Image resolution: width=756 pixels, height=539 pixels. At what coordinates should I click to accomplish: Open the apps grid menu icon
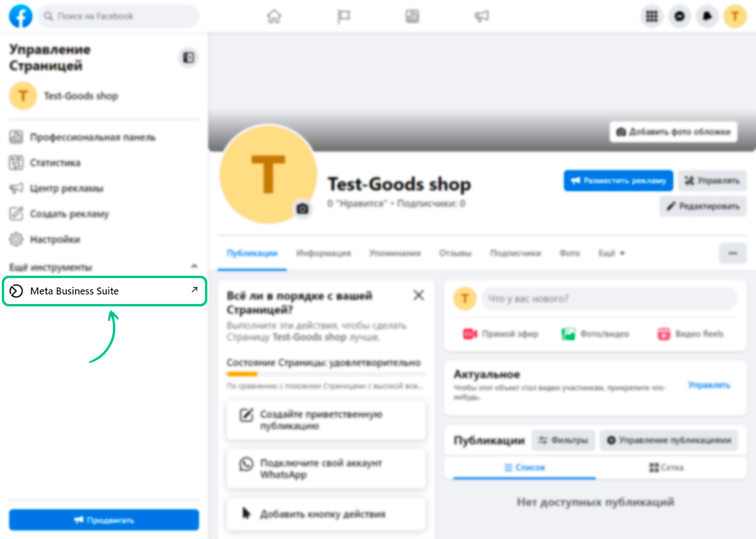tap(652, 17)
